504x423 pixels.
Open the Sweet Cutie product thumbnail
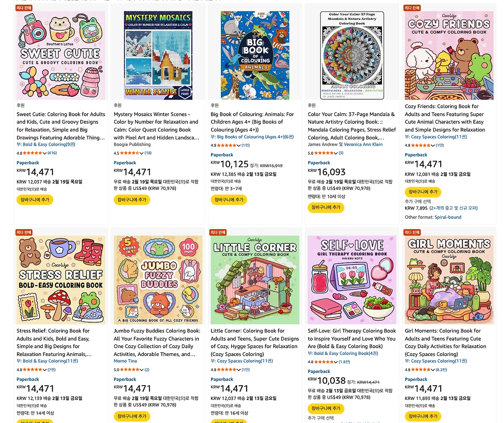click(61, 55)
